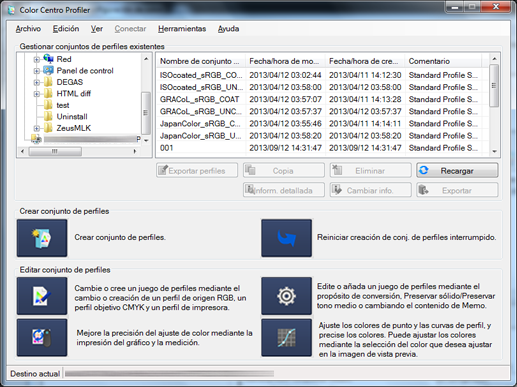The image size is (517, 387).
Task: Open the Edición menu
Action: click(x=66, y=29)
